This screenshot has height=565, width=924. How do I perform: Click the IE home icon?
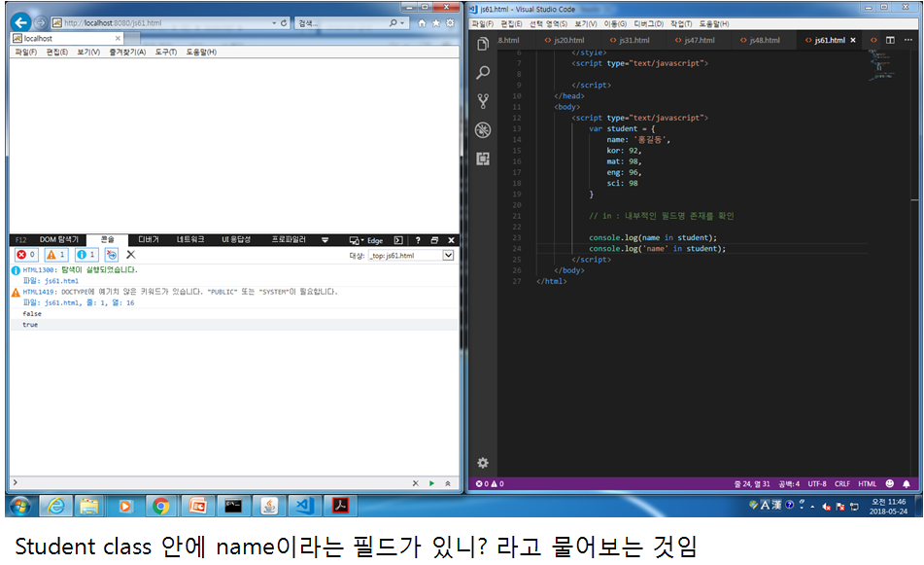tap(422, 23)
